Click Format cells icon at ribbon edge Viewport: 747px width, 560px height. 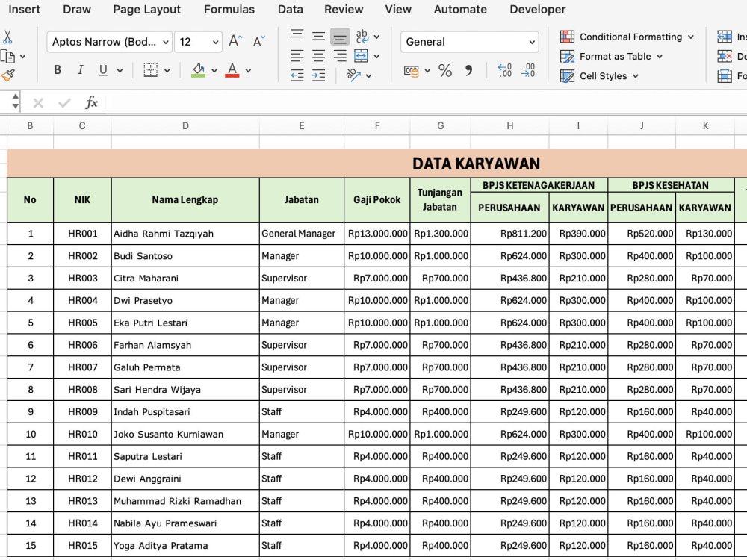coord(725,75)
